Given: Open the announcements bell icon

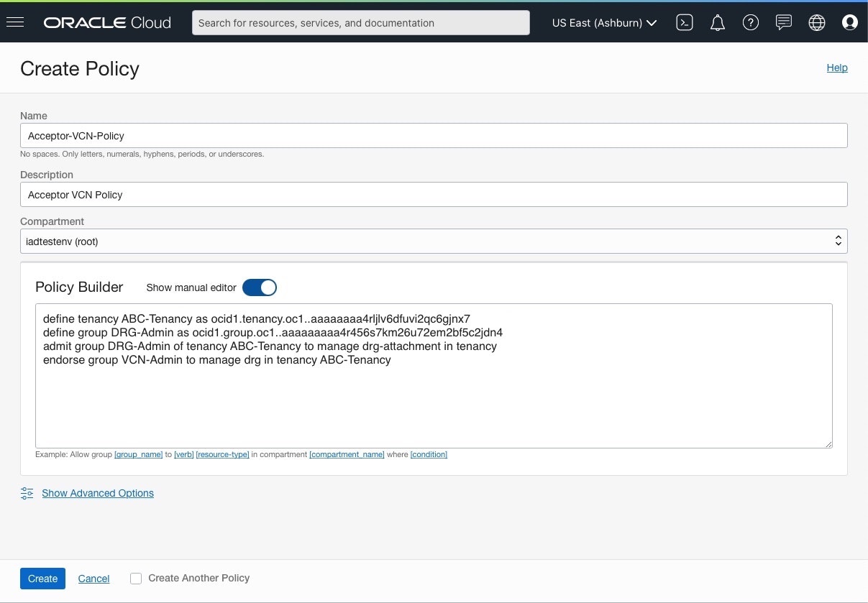Looking at the screenshot, I should pyautogui.click(x=718, y=23).
